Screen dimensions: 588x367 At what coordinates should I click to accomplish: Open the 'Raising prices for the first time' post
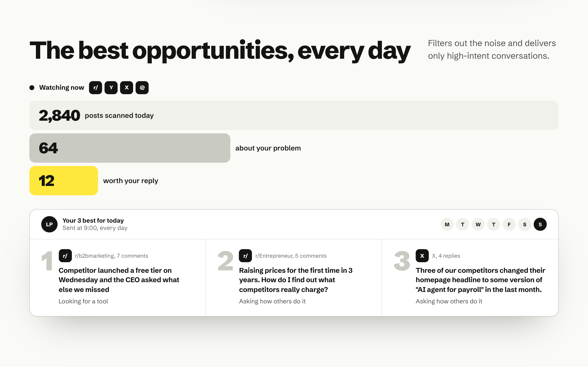point(296,280)
